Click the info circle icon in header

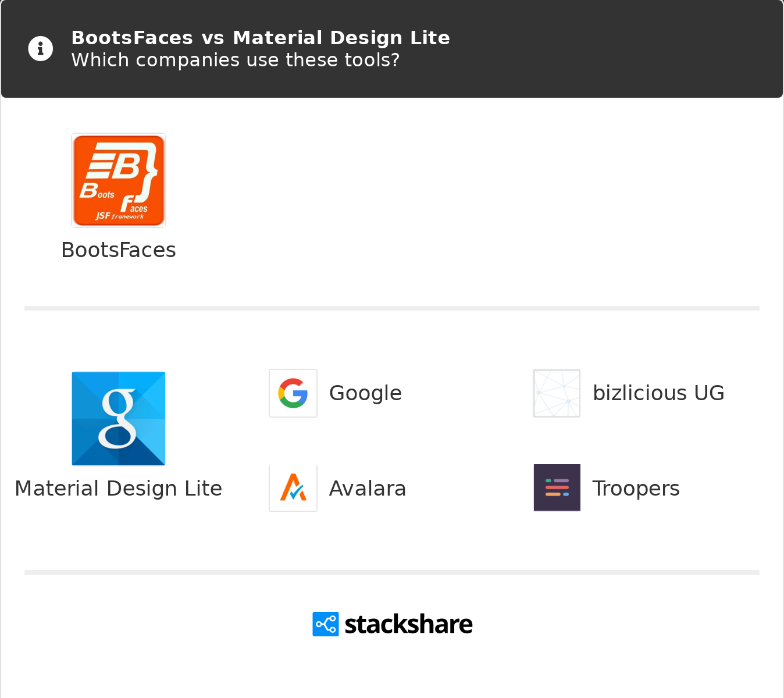tap(41, 48)
